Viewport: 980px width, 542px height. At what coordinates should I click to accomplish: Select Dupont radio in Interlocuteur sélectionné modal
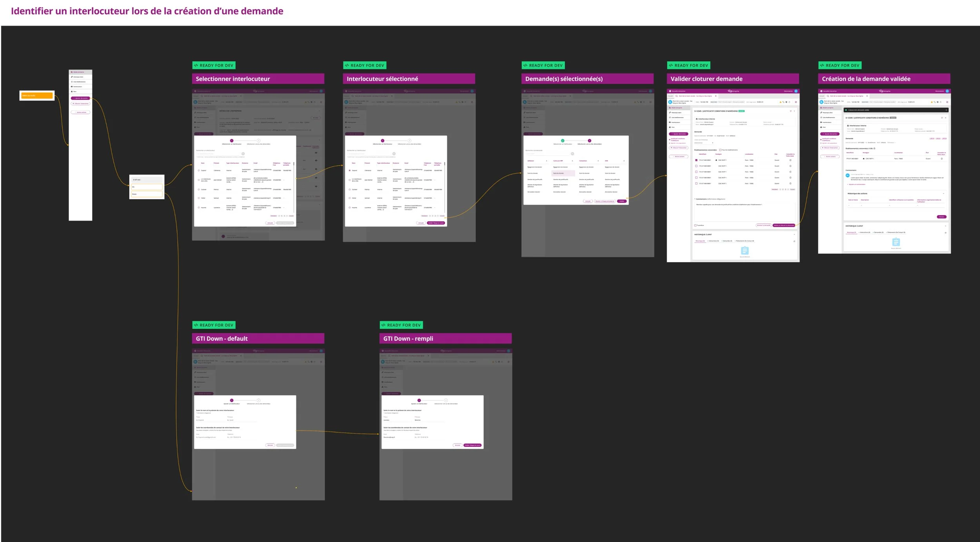point(350,170)
